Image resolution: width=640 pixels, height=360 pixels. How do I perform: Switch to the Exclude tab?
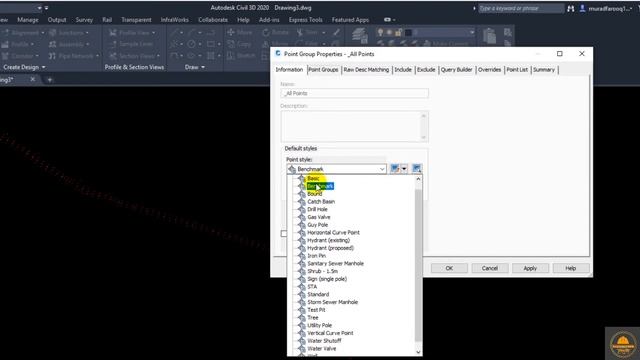(x=426, y=70)
